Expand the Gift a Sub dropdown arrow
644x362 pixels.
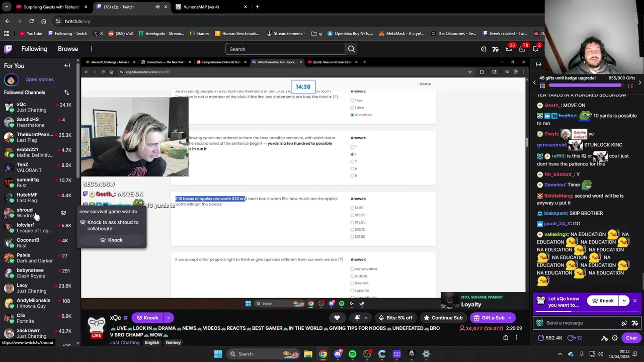(510, 318)
